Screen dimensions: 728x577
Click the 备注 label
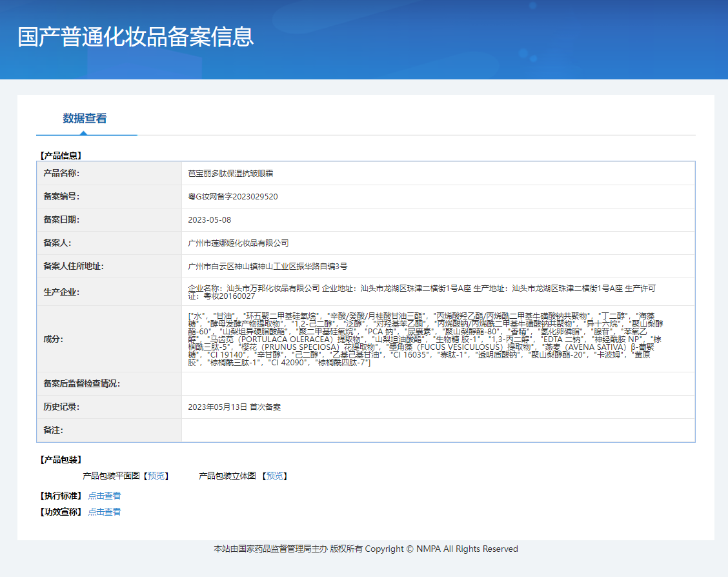[x=53, y=430]
